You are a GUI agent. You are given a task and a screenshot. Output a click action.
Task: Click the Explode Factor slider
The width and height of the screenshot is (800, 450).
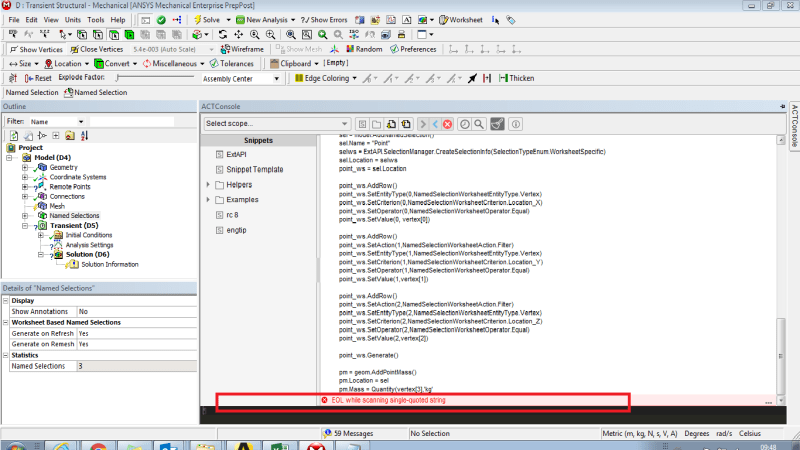click(155, 78)
